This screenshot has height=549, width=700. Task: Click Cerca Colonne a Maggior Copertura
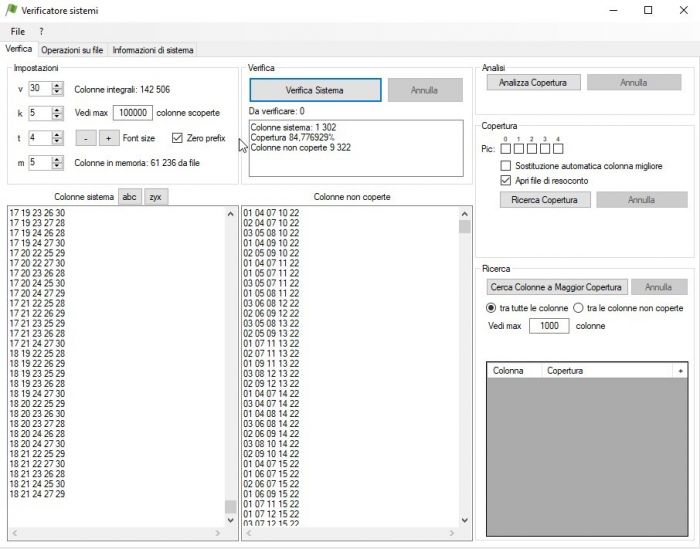coord(557,287)
